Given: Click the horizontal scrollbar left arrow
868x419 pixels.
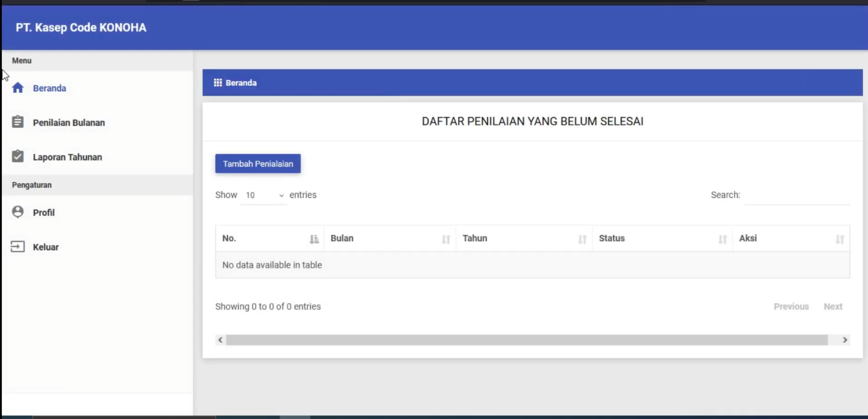Looking at the screenshot, I should pyautogui.click(x=220, y=340).
